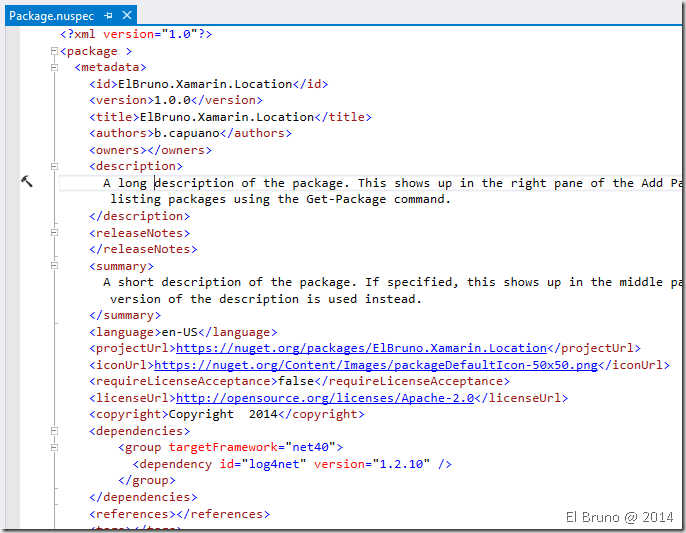Collapse the releaseNotes element
Screen dimensions: 686x533
(54, 233)
